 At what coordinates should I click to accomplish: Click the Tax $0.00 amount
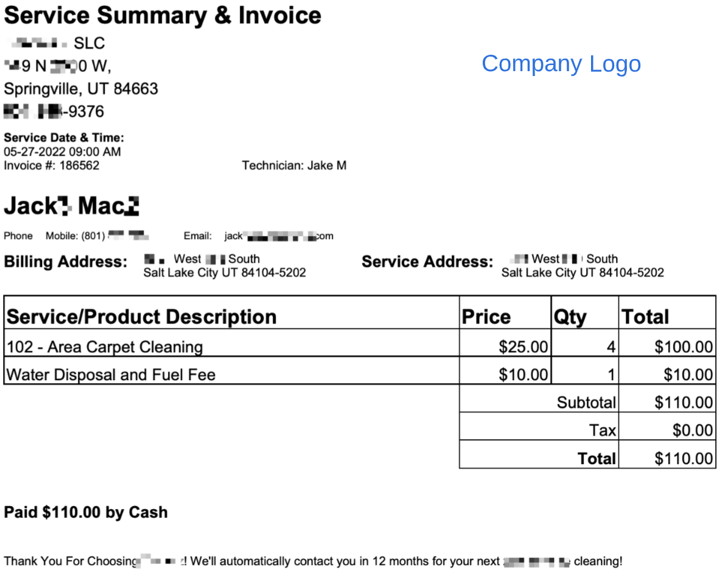(x=692, y=430)
